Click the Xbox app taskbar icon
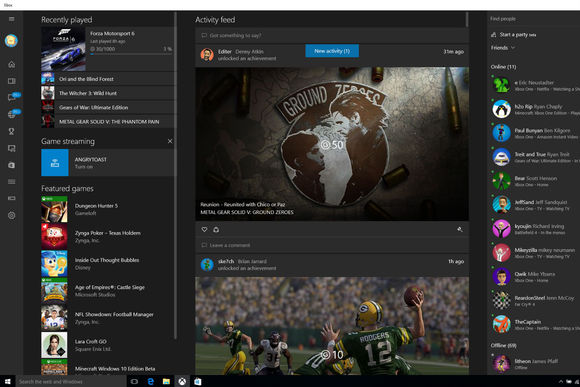The width and height of the screenshot is (580, 387). (x=182, y=381)
